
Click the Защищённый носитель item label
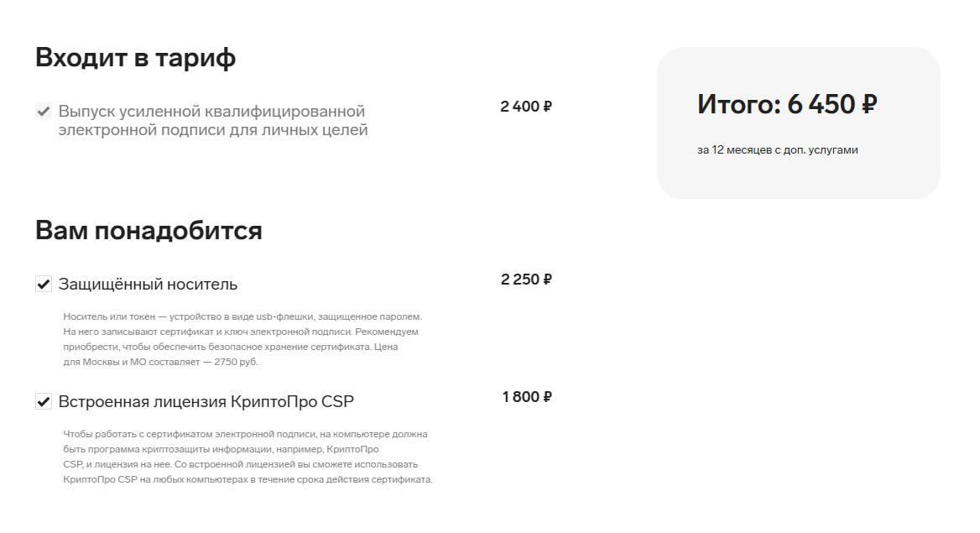(x=148, y=284)
